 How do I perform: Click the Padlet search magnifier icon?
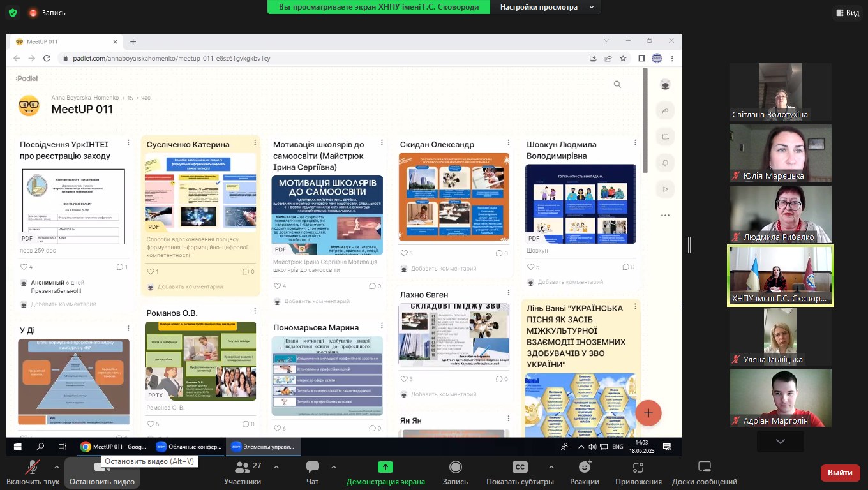617,84
